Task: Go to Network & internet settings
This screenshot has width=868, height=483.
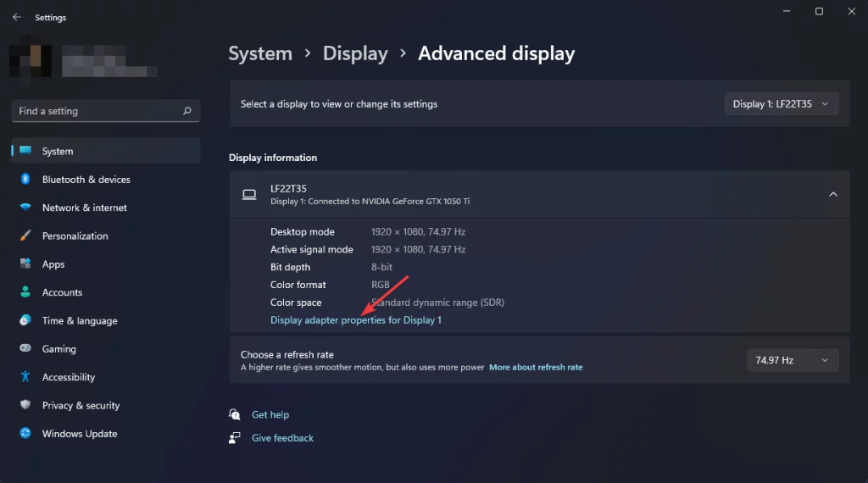Action: click(x=106, y=208)
